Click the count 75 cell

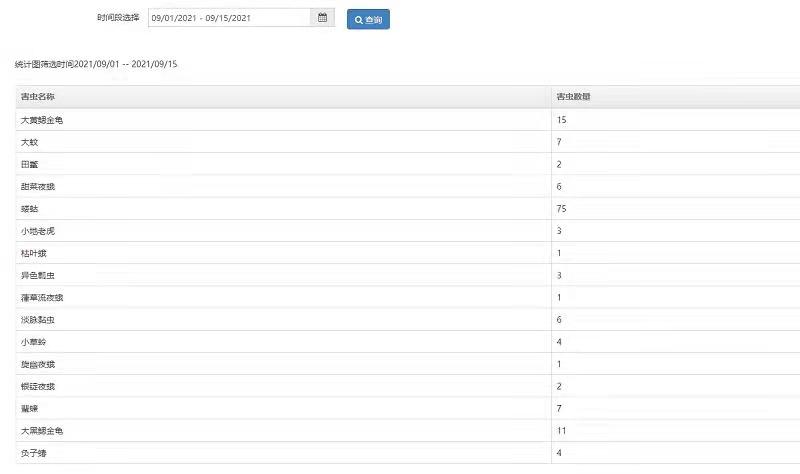563,209
